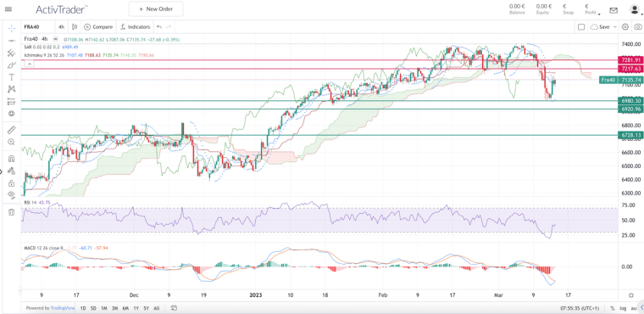Open the pitchfork and Gann tools
Viewport: 644px width, 314px height.
click(12, 53)
